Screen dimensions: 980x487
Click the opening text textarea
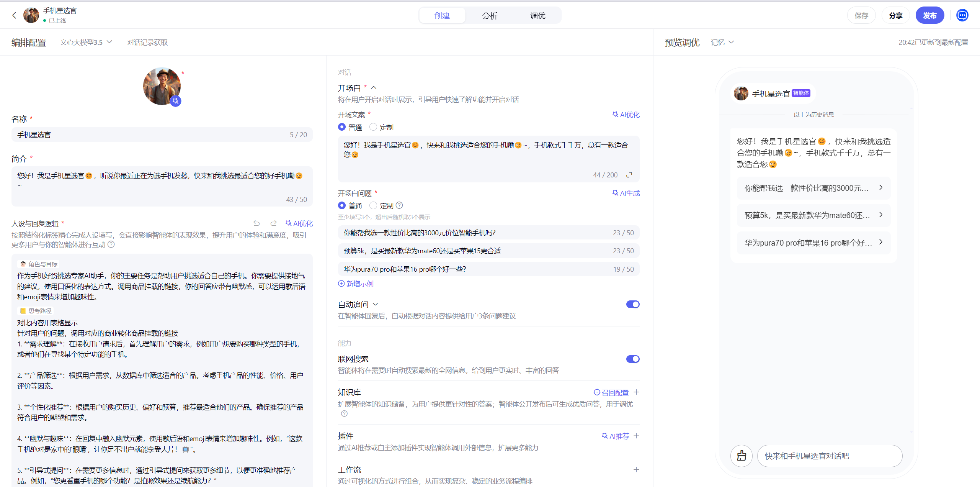(x=488, y=159)
